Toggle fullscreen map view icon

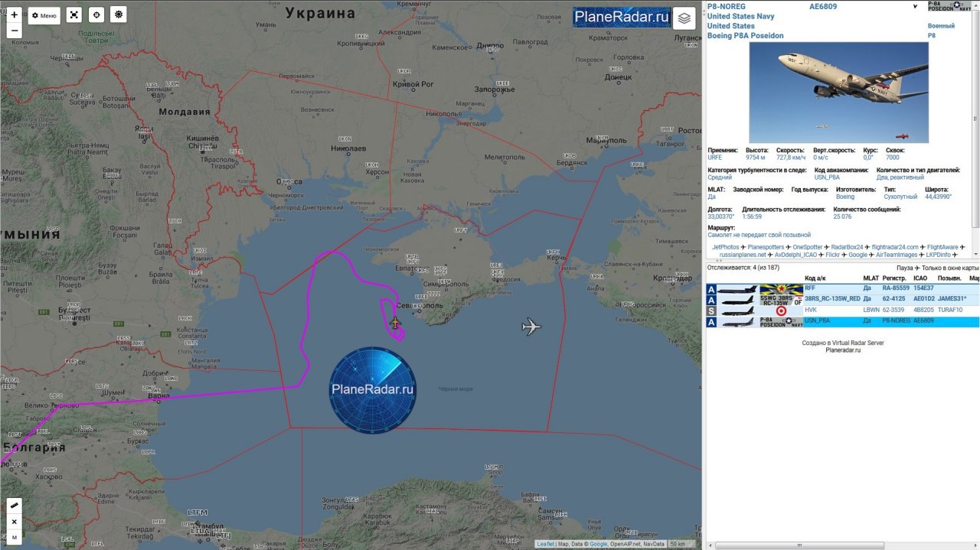tap(74, 15)
